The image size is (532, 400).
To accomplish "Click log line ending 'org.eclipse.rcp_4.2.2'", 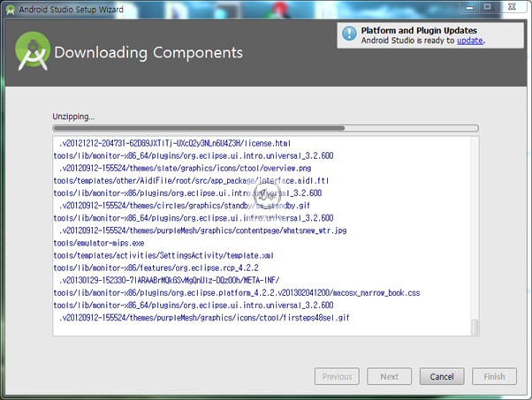I will pos(156,268).
